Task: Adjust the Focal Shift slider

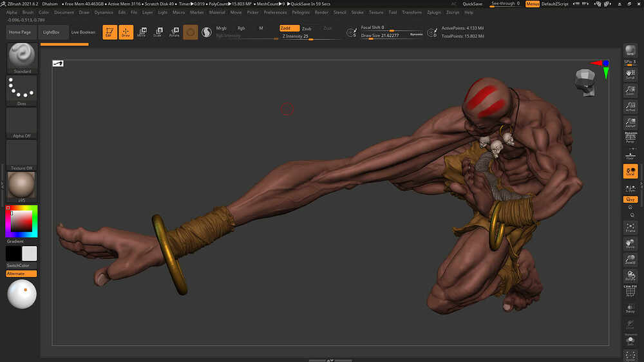Action: tap(392, 28)
